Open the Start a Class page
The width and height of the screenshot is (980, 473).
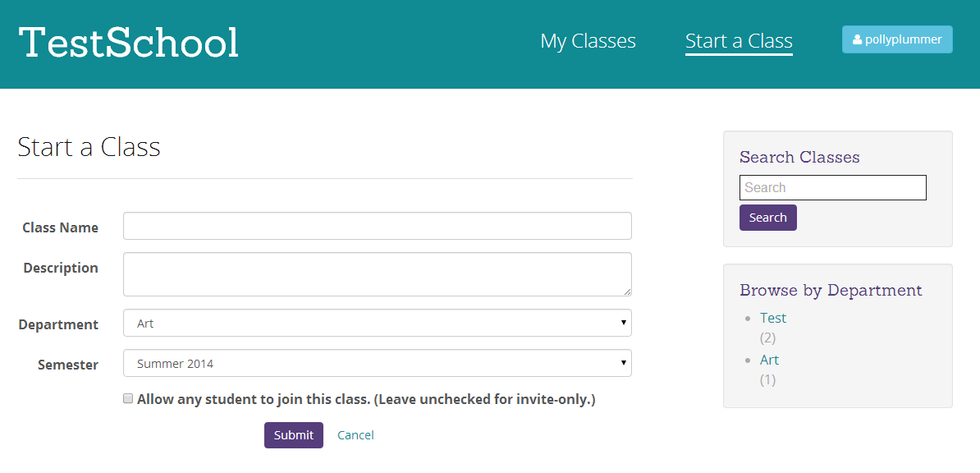click(738, 40)
